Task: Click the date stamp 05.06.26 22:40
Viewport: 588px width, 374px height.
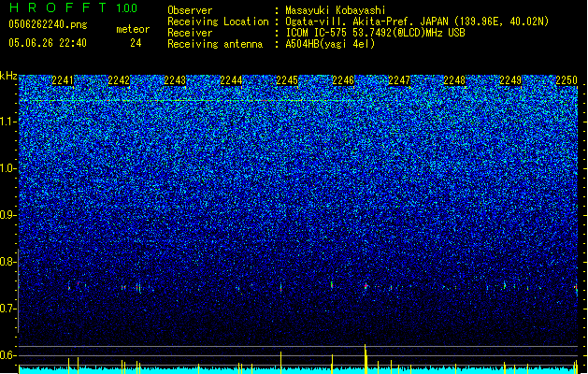Action: [x=48, y=43]
